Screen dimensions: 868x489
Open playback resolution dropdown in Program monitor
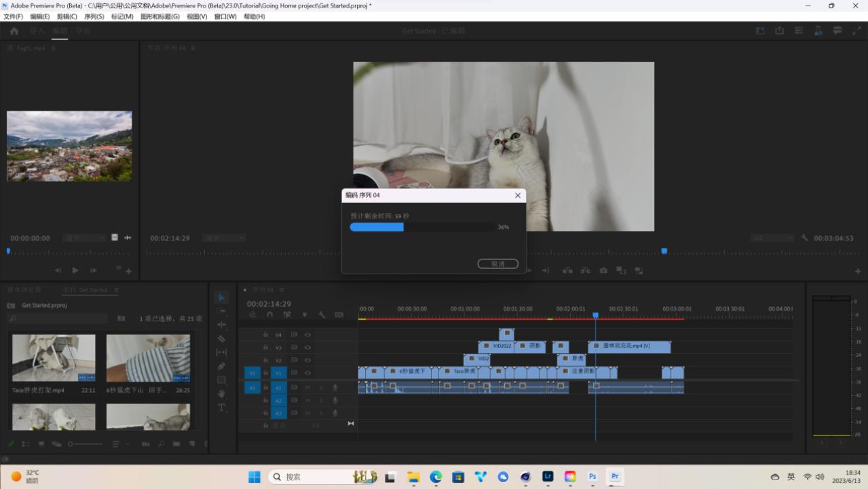772,238
